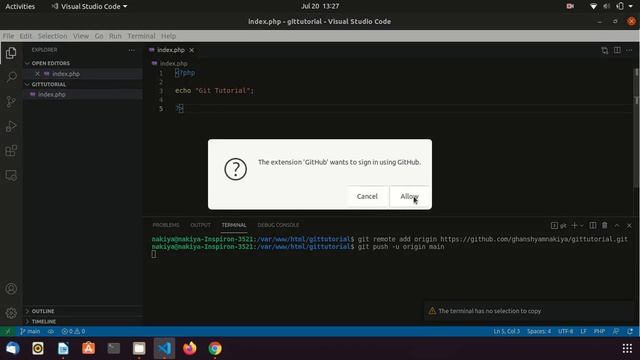Switch to the Debug Console tab
The height and width of the screenshot is (360, 640).
(x=278, y=225)
